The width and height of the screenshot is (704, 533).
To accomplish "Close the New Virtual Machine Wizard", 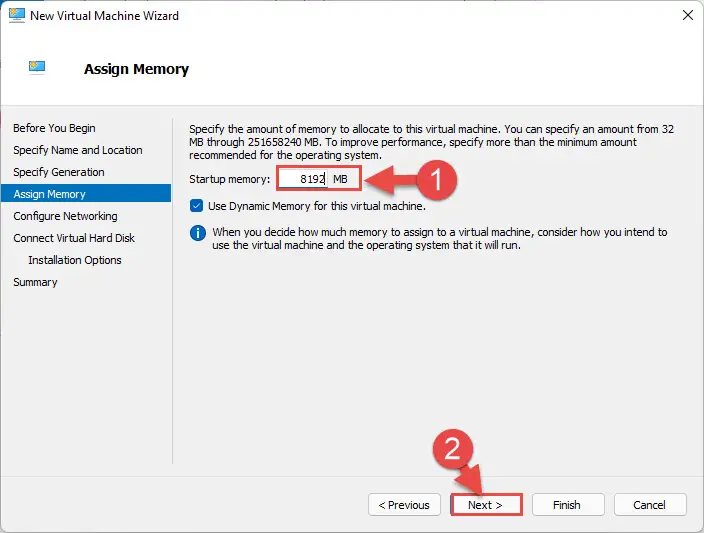I will (x=687, y=15).
